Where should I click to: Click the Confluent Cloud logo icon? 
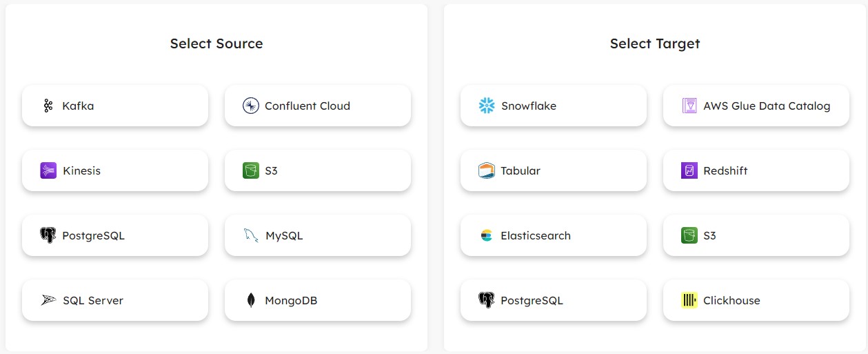(x=250, y=106)
